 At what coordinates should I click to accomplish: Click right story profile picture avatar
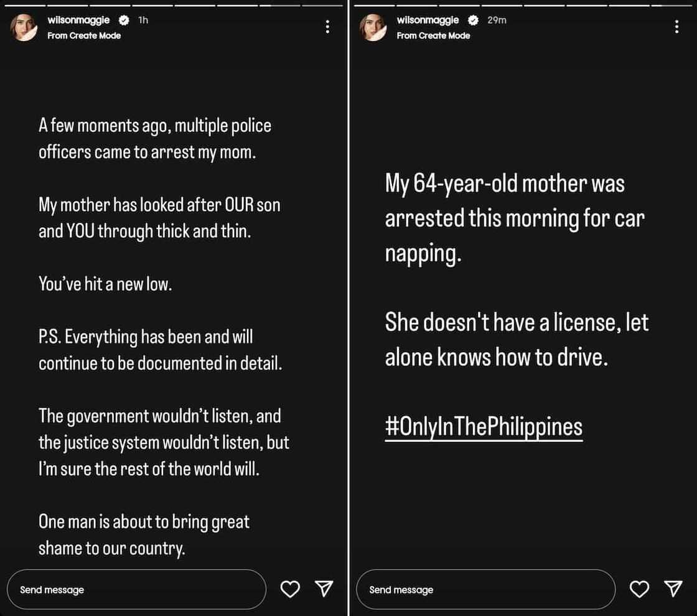click(x=373, y=27)
